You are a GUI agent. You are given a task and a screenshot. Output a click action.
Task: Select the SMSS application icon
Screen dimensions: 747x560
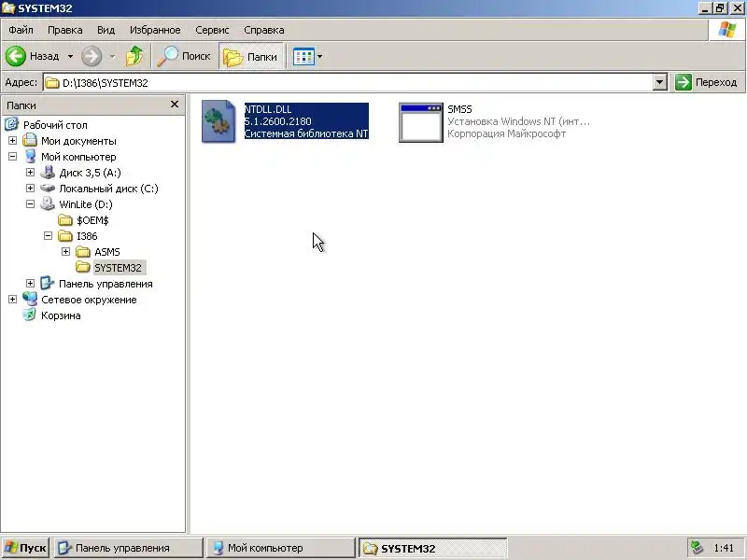(x=421, y=122)
